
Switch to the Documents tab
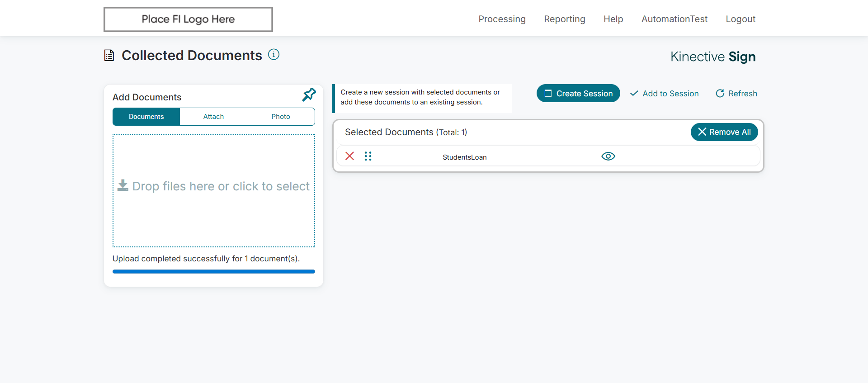(146, 117)
